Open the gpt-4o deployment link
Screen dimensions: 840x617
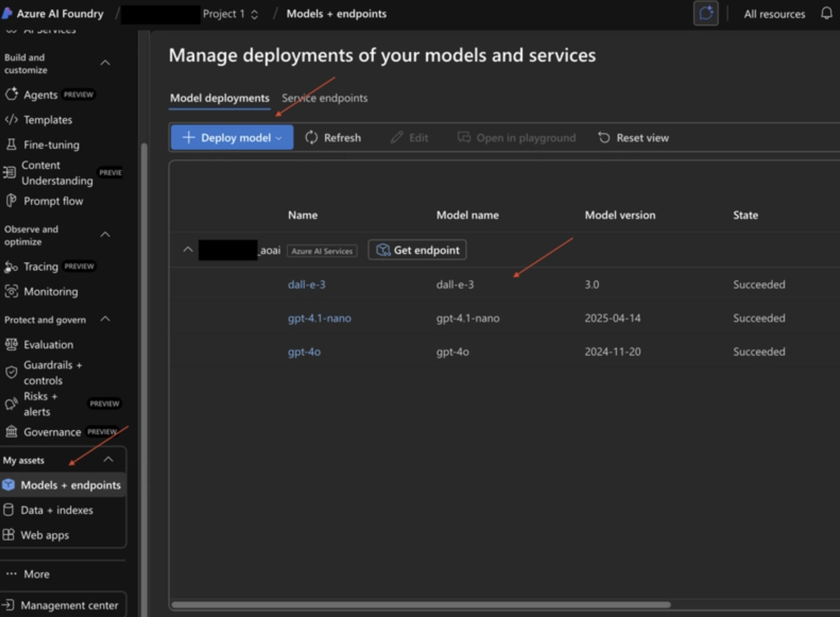tap(304, 352)
